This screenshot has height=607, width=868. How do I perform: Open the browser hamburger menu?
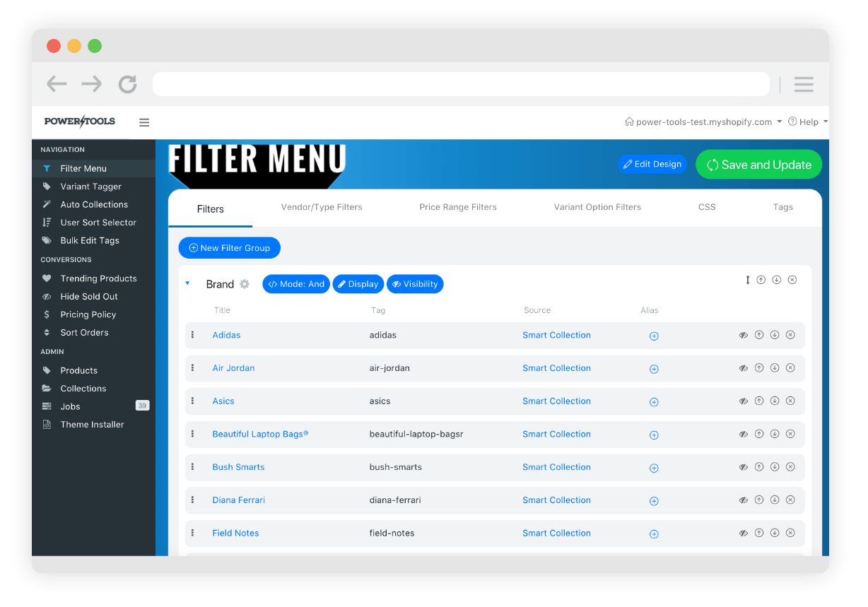[804, 85]
